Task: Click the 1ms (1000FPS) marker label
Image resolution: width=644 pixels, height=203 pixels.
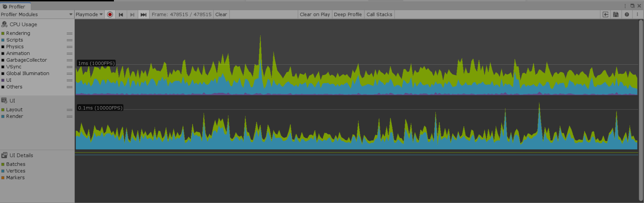Action: (96, 63)
